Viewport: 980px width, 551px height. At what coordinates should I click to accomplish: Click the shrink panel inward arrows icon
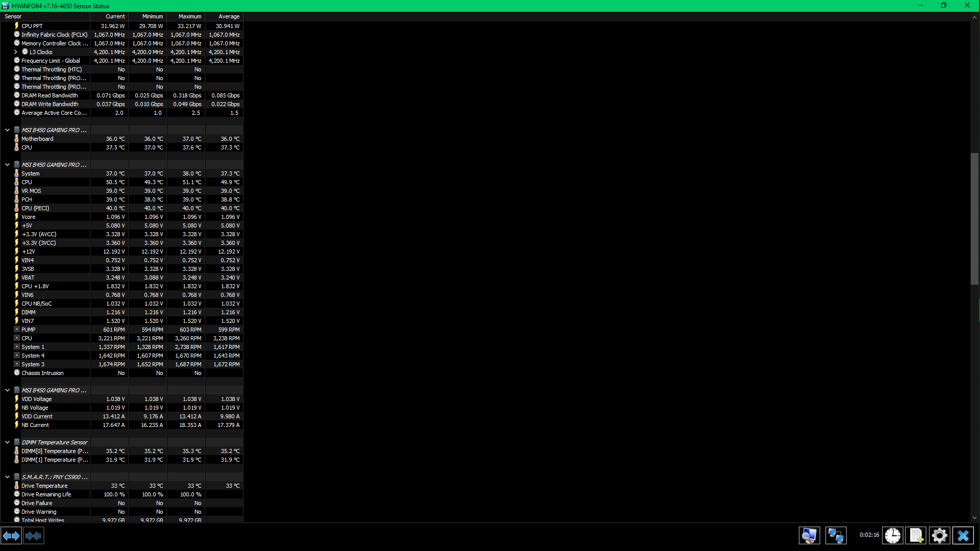coord(34,536)
